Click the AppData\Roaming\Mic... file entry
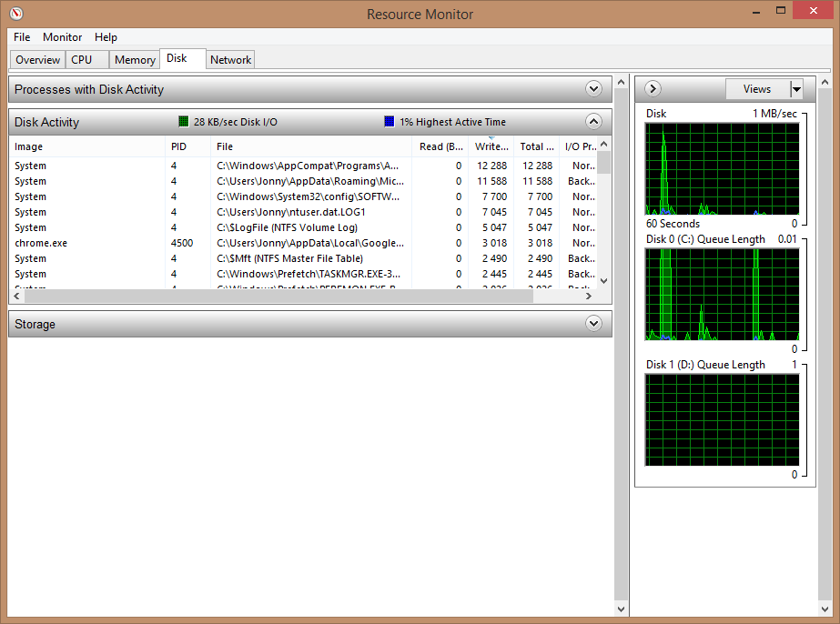 click(310, 181)
